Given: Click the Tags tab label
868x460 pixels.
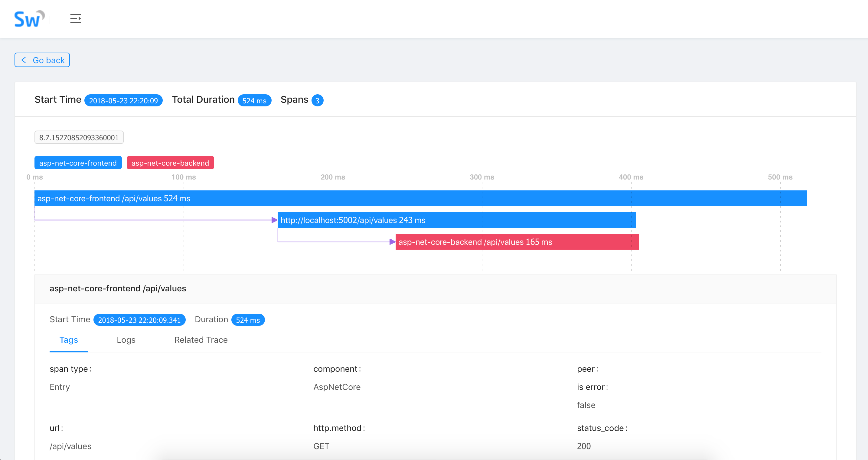Looking at the screenshot, I should tap(68, 340).
